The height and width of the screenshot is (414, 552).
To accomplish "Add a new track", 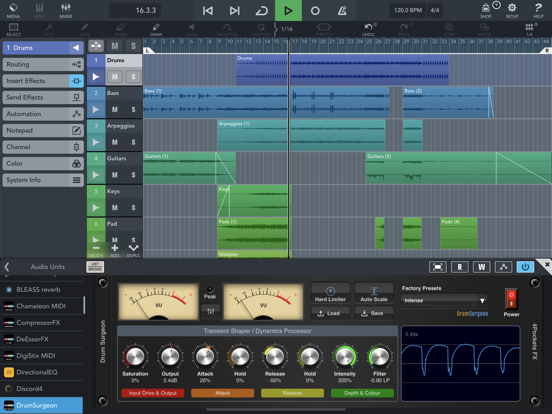I will [x=115, y=250].
